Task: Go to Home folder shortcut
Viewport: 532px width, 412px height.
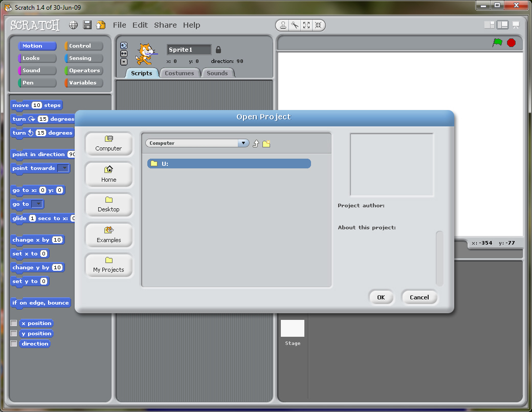Action: (108, 175)
